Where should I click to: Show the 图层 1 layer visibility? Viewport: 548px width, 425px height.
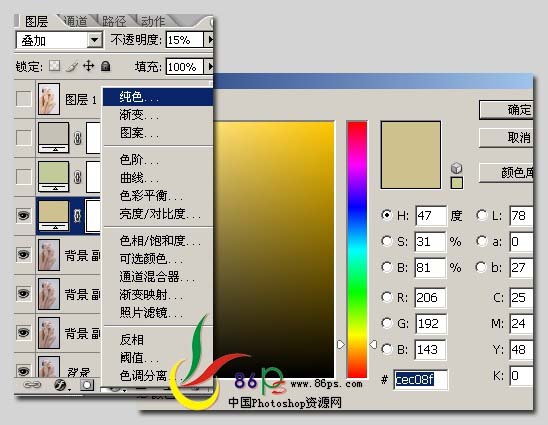pos(23,99)
